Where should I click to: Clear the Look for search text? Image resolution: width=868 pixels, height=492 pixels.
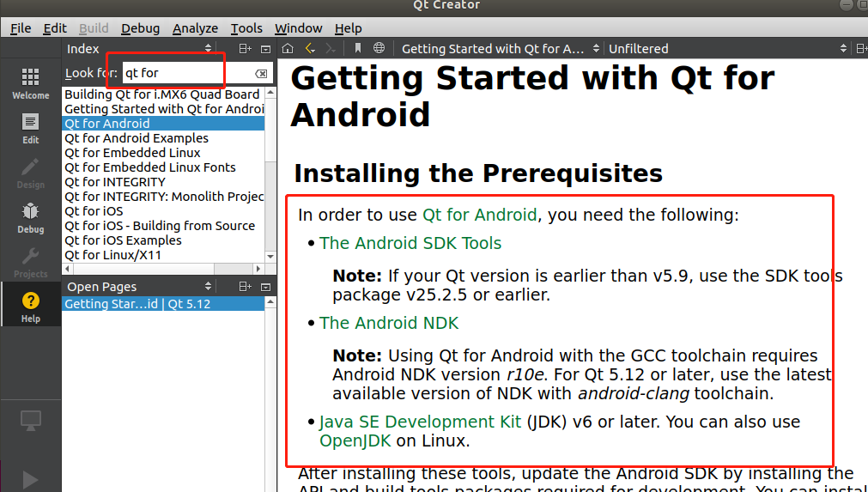tap(261, 73)
